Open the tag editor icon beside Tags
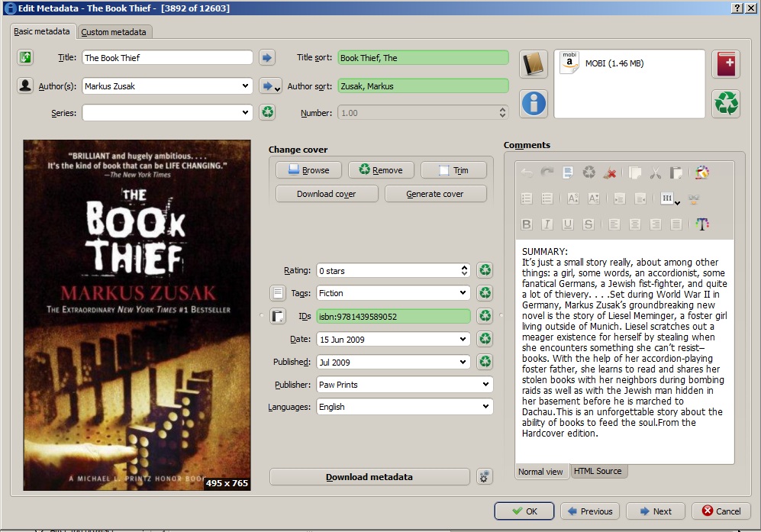This screenshot has width=761, height=532. pyautogui.click(x=279, y=293)
